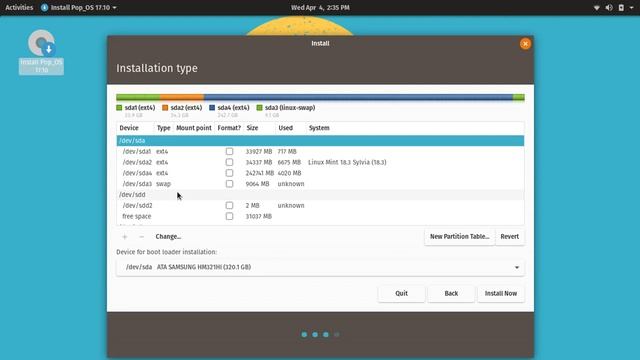Select the /dev/sda2 Linux Mint row
This screenshot has height=360, width=640.
[320, 162]
